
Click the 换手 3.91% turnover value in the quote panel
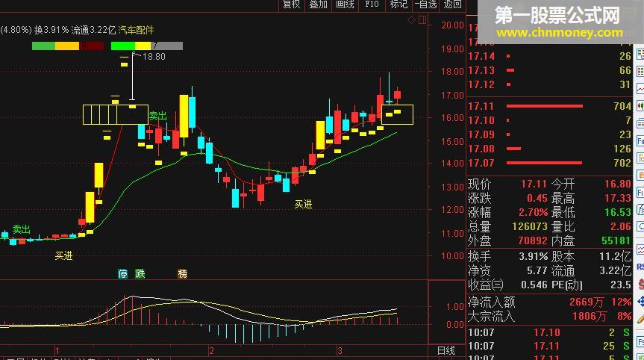533,256
